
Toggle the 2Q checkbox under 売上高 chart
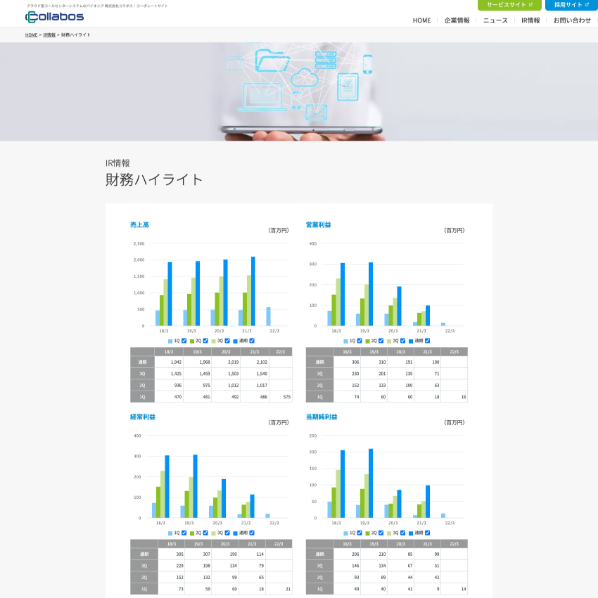click(205, 341)
